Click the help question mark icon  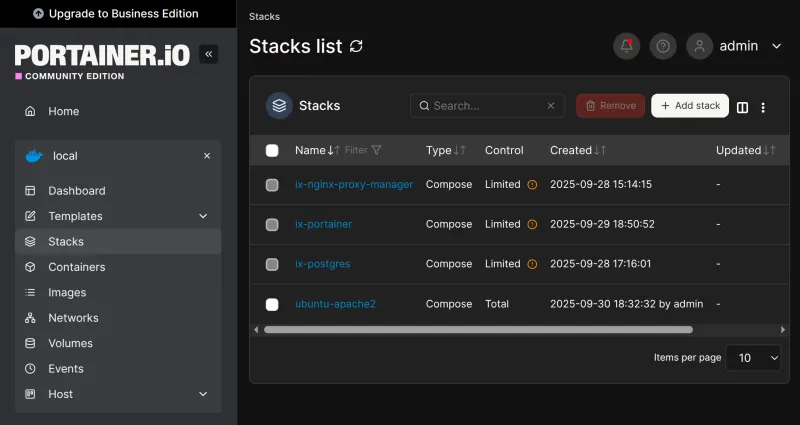point(662,46)
